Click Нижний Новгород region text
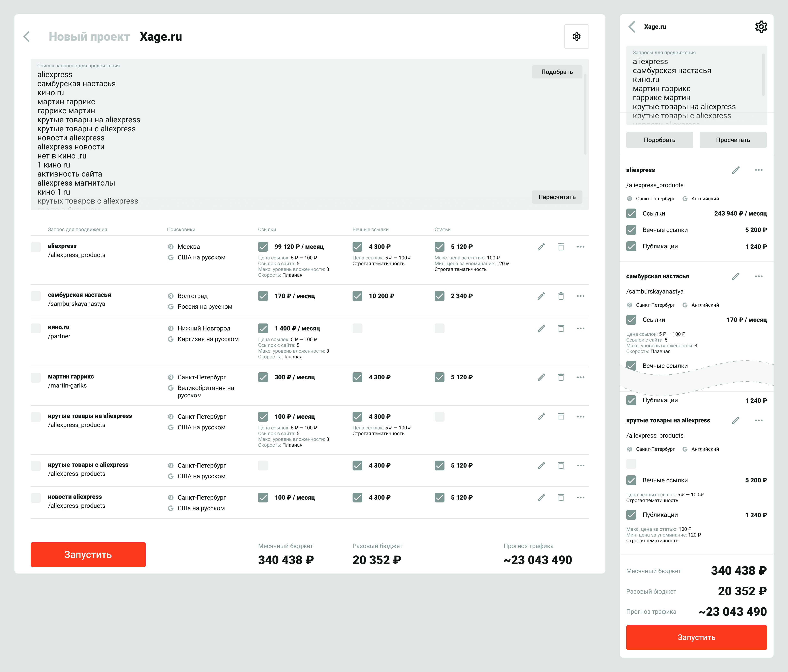The image size is (788, 672). pyautogui.click(x=204, y=328)
